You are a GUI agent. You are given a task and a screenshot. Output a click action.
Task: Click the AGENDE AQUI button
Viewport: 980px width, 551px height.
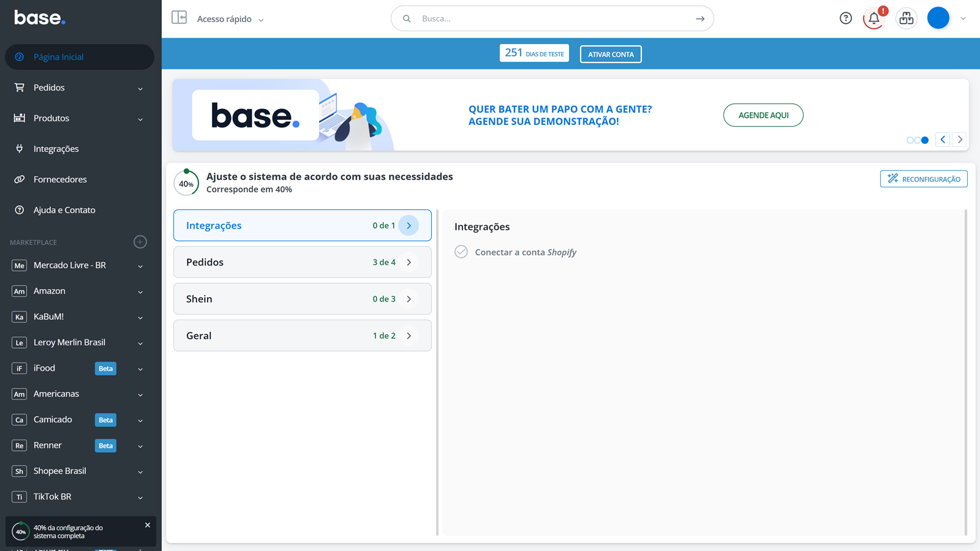click(x=763, y=115)
